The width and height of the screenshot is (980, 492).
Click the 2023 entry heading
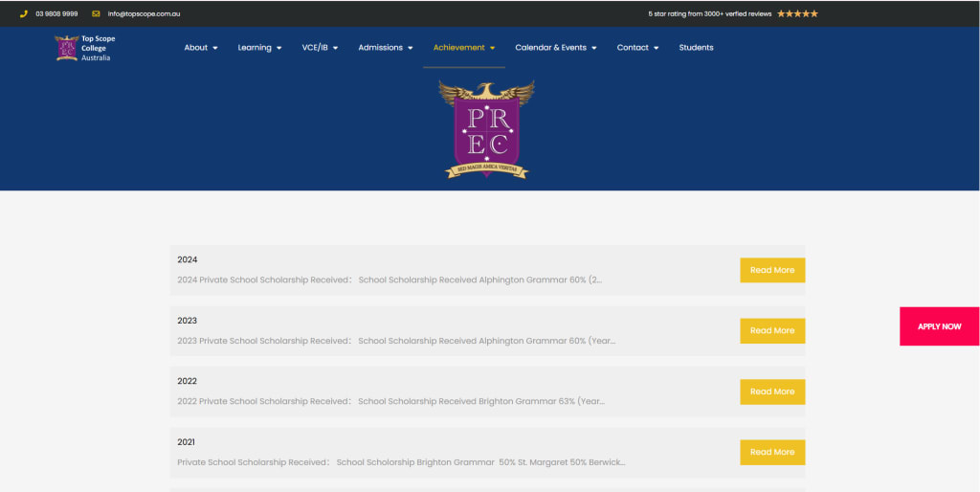tap(188, 321)
